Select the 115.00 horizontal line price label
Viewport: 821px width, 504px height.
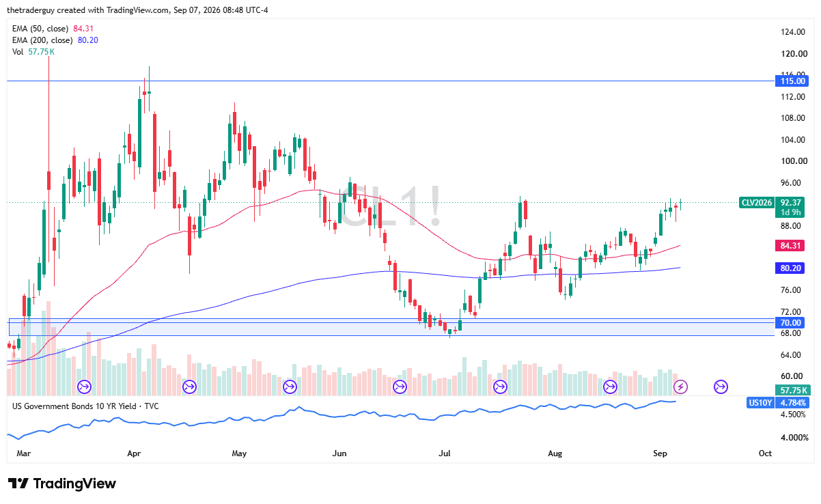[791, 81]
